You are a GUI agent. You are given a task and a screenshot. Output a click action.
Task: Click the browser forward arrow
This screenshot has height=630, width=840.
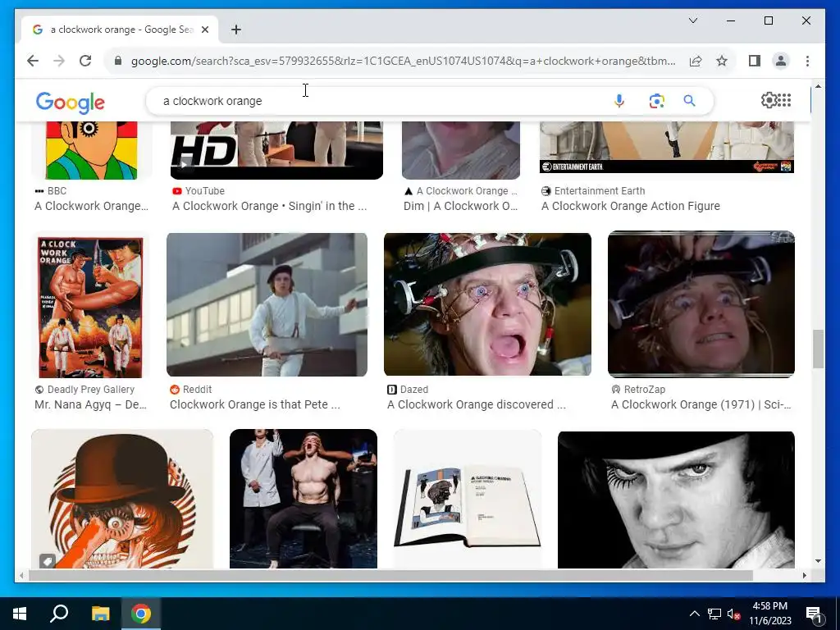pyautogui.click(x=59, y=61)
